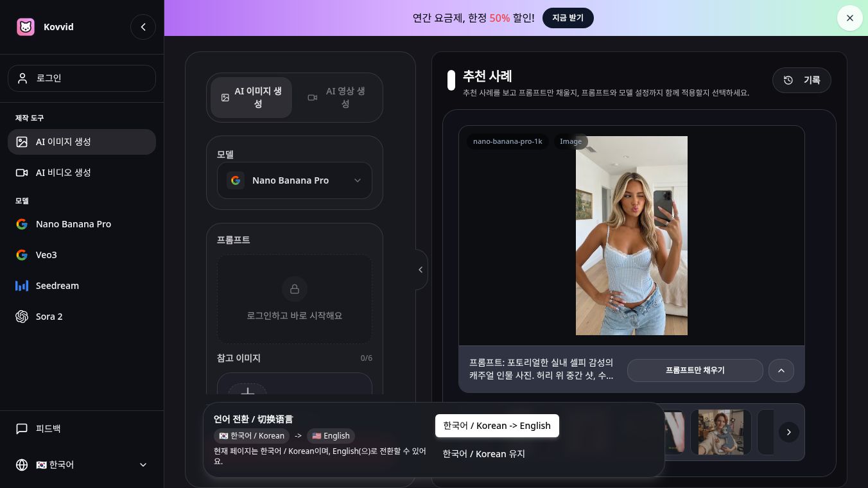Switch to the AI 이미지 생성 tab
The height and width of the screenshot is (488, 868).
(251, 98)
